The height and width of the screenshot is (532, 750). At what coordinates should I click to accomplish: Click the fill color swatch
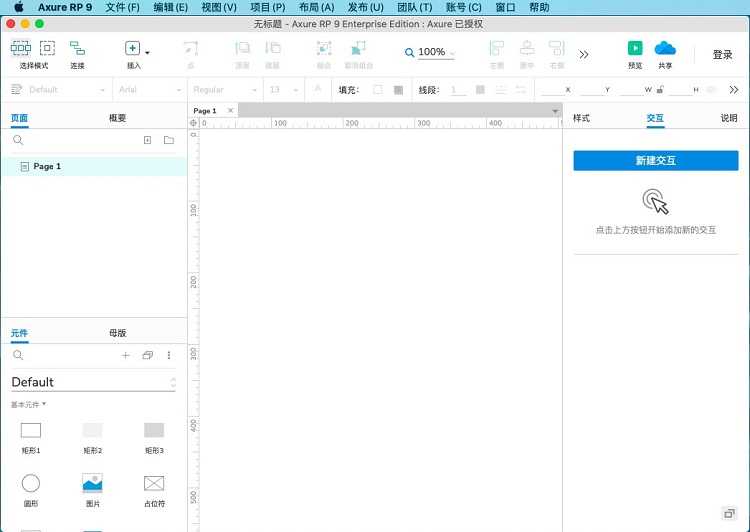[x=378, y=89]
